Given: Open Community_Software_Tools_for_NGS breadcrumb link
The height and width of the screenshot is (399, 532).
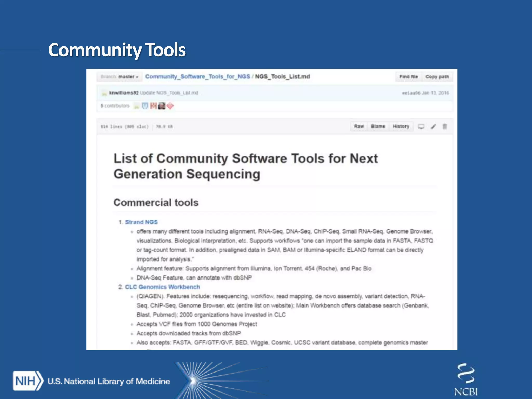Looking at the screenshot, I should coord(197,77).
